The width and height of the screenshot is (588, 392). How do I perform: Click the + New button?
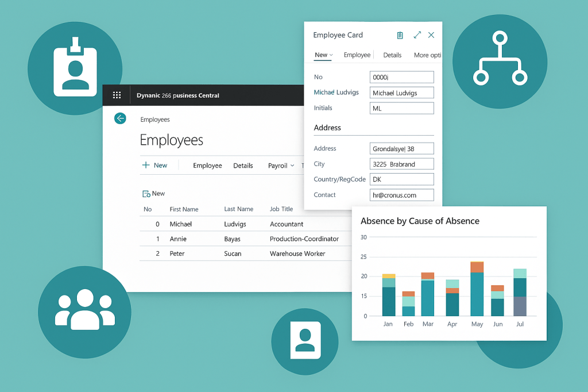click(x=156, y=165)
